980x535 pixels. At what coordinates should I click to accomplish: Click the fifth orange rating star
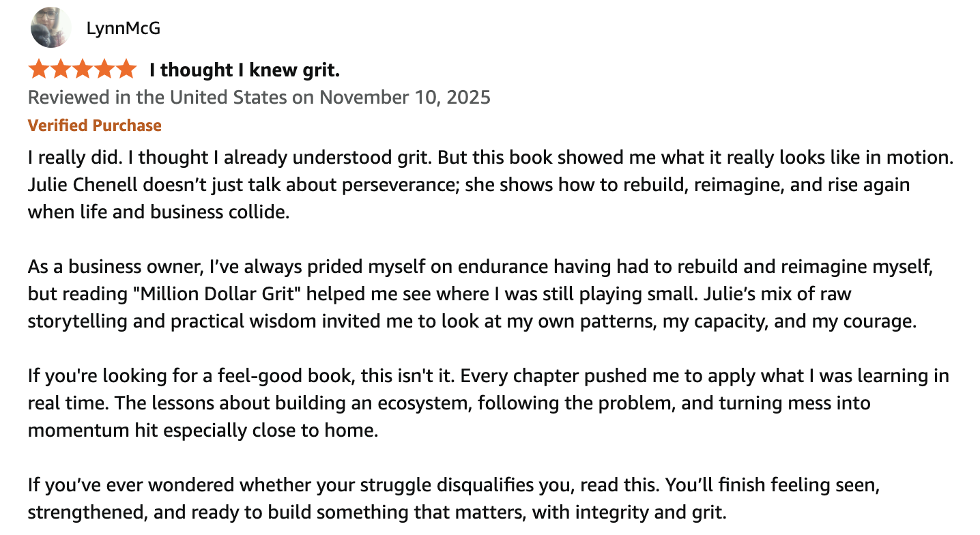coord(126,69)
